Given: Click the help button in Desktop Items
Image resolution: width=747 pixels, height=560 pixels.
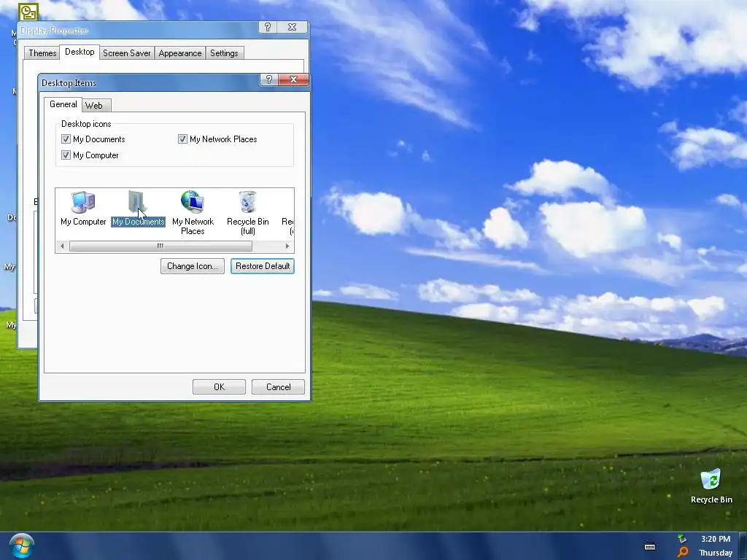Looking at the screenshot, I should (x=268, y=79).
